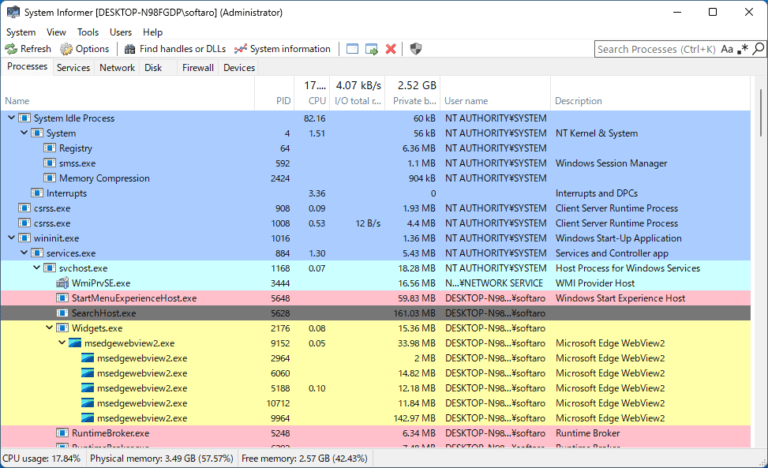
Task: Click the search magnifier icon
Action: pos(758,49)
